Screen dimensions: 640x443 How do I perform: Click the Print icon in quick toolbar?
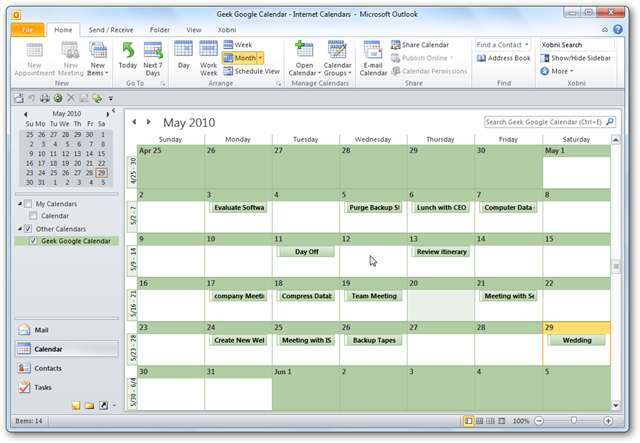[44, 98]
